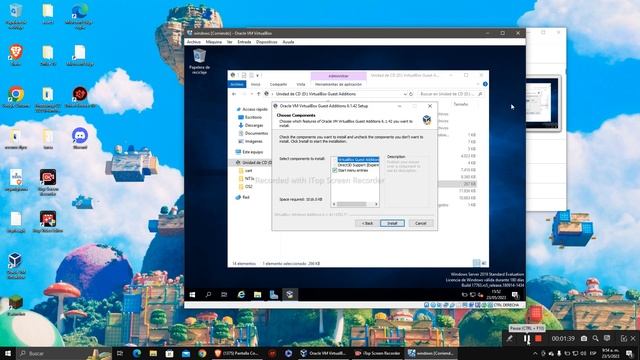Image resolution: width=640 pixels, height=360 pixels.
Task: Click guest taskbar Task View icon
Action: point(224,295)
